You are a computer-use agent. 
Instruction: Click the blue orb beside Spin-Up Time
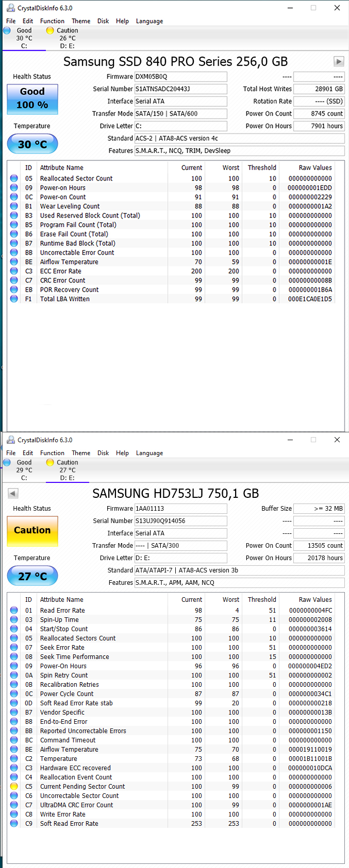(x=14, y=619)
